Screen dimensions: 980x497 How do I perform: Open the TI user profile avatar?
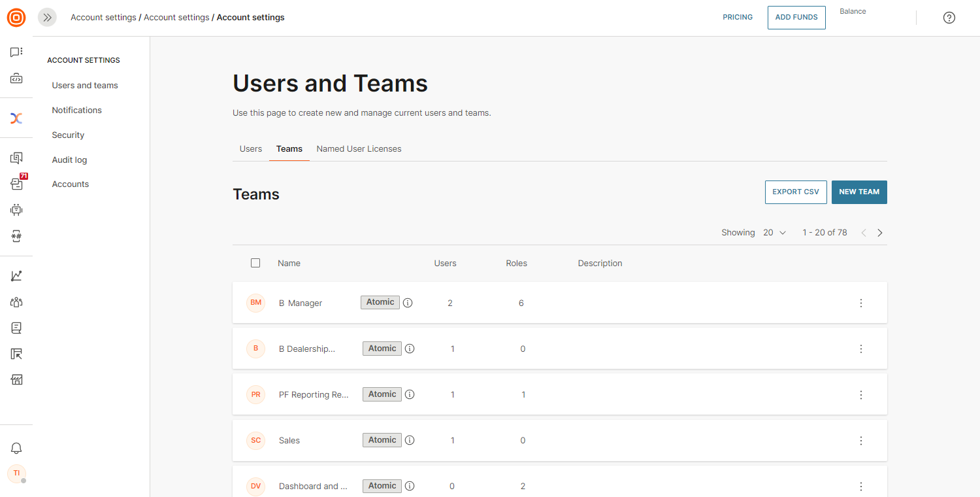(x=16, y=473)
